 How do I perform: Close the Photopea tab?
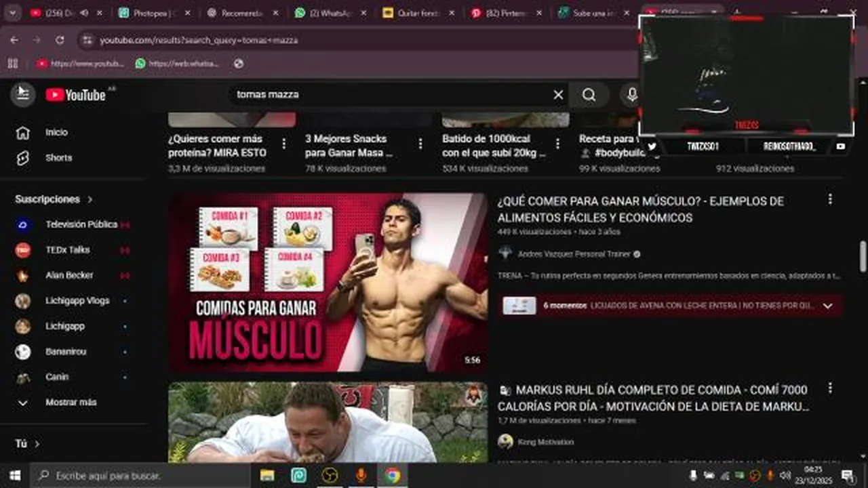coord(188,13)
